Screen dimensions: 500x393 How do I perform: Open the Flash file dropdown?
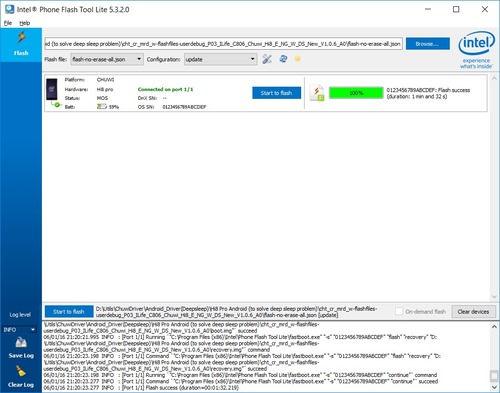coord(107,59)
